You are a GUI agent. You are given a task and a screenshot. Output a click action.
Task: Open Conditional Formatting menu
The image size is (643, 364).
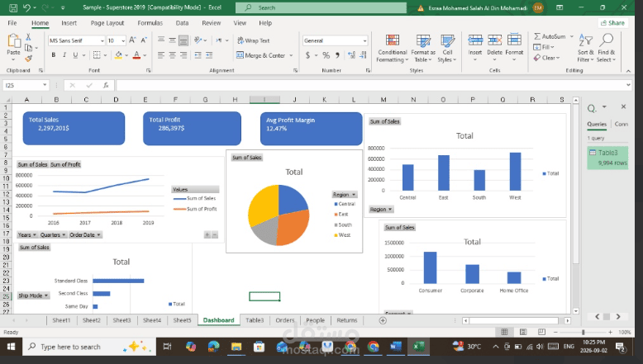(393, 49)
